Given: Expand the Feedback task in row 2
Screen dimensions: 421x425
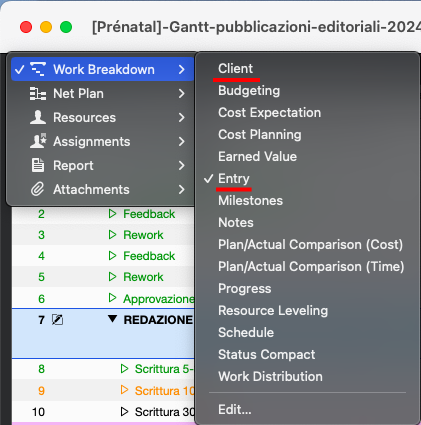Looking at the screenshot, I should [112, 214].
